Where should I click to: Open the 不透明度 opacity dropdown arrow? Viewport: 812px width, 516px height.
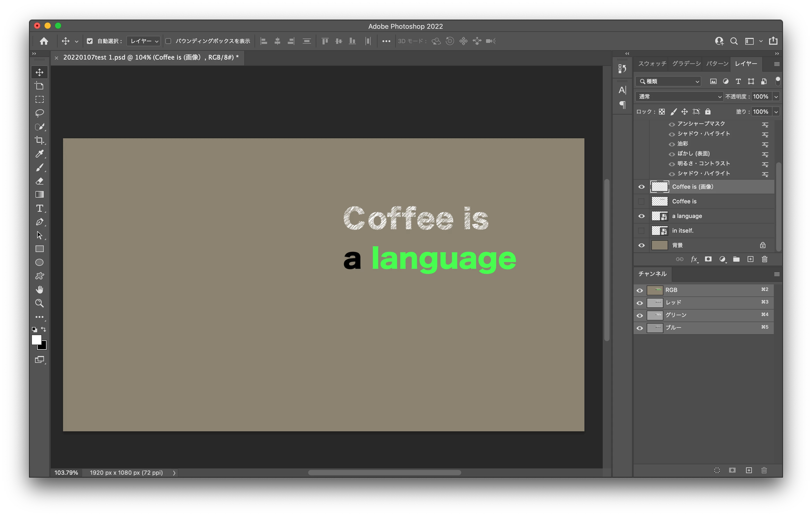tap(776, 97)
